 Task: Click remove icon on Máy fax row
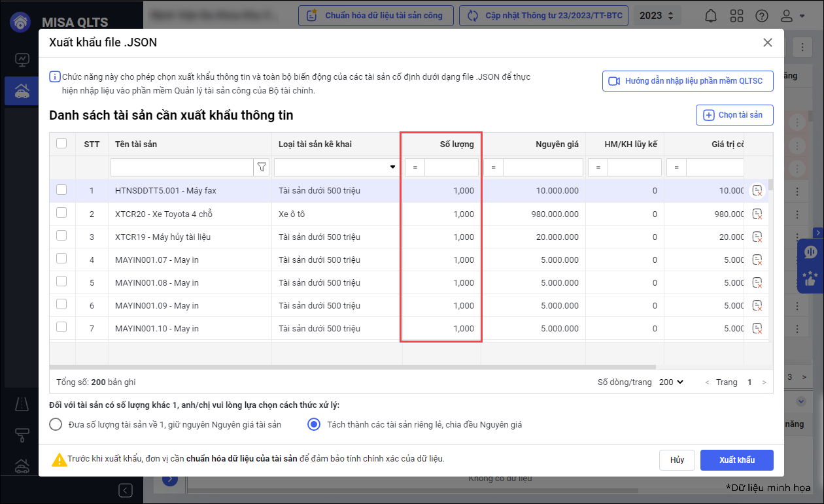click(757, 191)
